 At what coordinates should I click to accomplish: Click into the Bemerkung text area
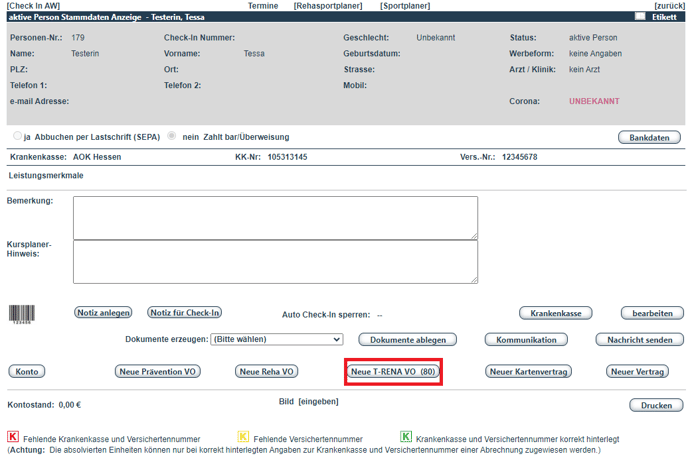point(275,217)
